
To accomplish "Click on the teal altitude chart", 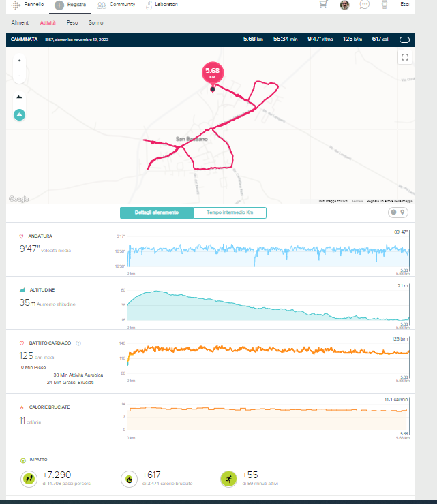I will [x=269, y=305].
